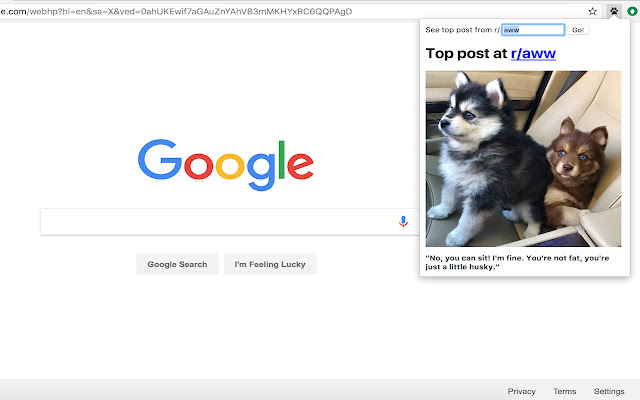This screenshot has height=400, width=640.
Task: Click the green arrow extension icon
Action: [x=632, y=11]
